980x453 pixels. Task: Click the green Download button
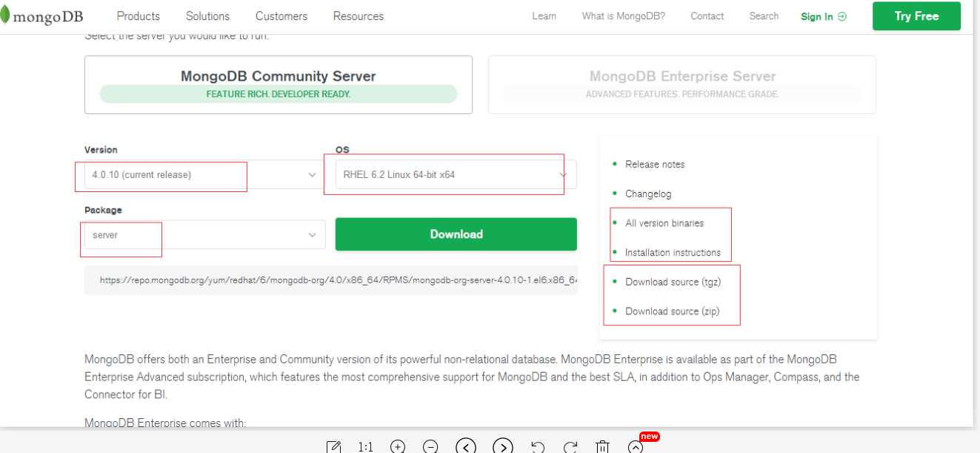pos(456,234)
